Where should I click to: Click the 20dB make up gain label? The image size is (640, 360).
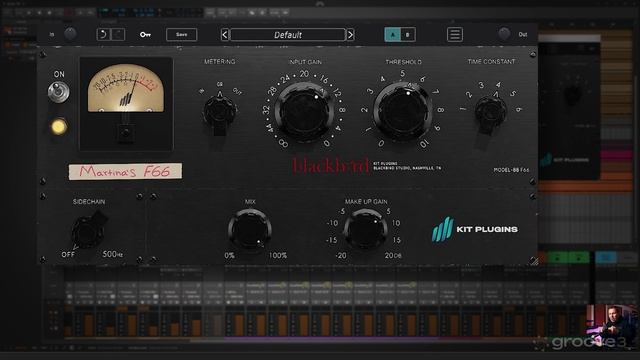pyautogui.click(x=393, y=256)
